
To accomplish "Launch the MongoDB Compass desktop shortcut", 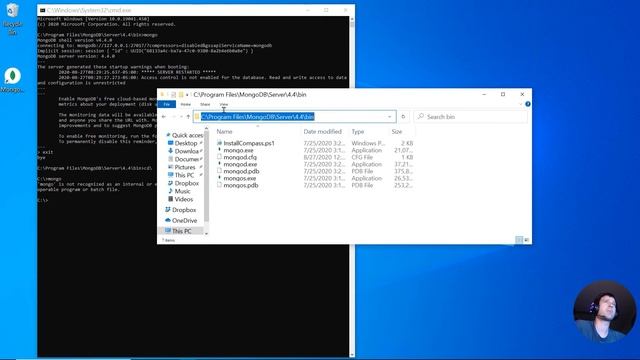I will tap(13, 80).
